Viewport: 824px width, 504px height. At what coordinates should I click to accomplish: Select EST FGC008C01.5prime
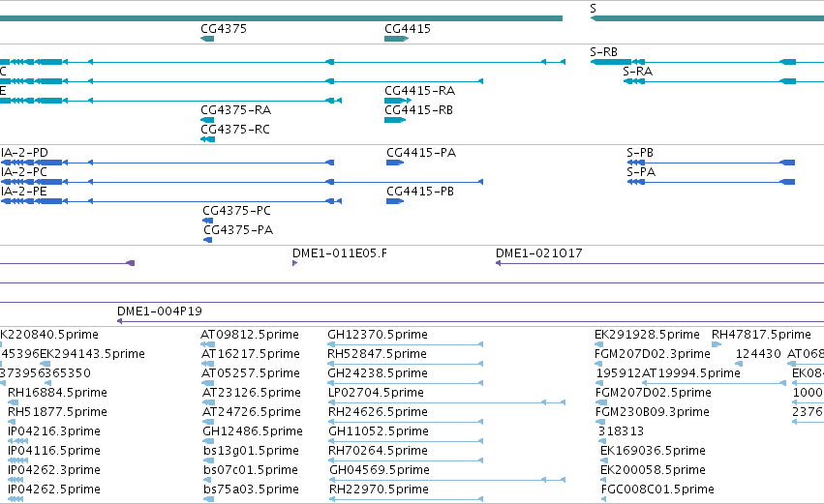click(x=657, y=489)
